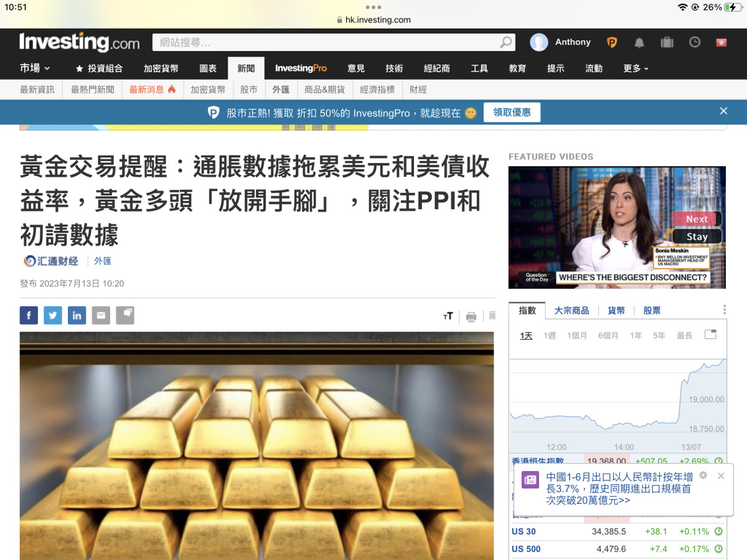Change article text size icon
Viewport: 747px width, 560px height.
(x=448, y=316)
